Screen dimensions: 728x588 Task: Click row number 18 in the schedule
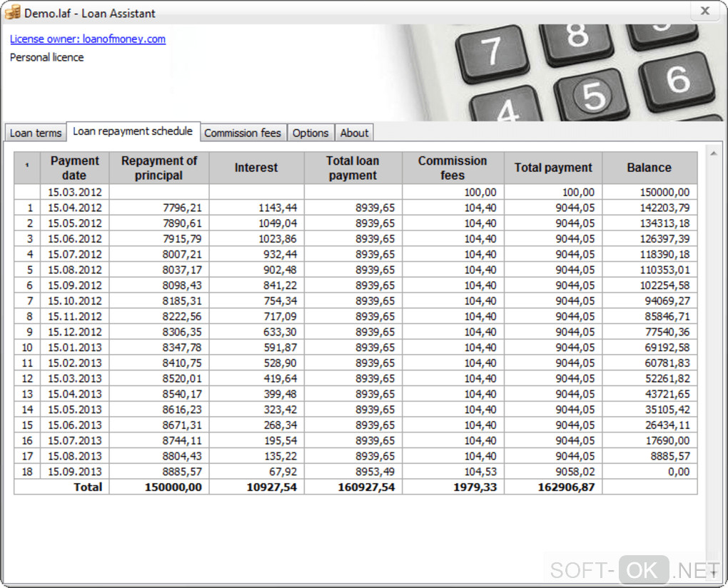point(27,472)
